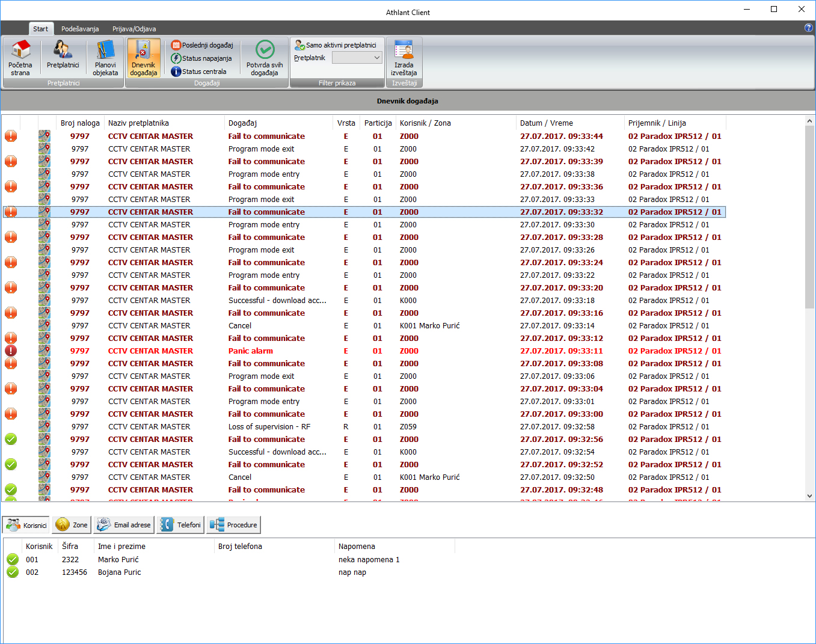Open the Pretplatnici subscribers icon
816x644 pixels.
[63, 58]
